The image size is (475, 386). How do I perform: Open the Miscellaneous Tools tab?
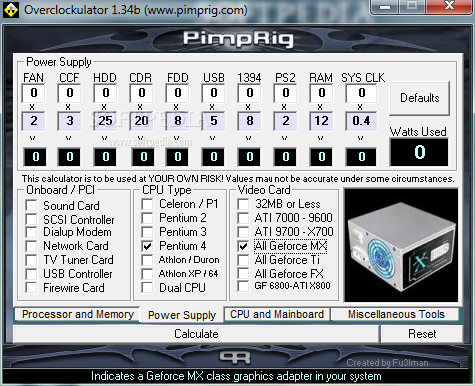point(396,314)
